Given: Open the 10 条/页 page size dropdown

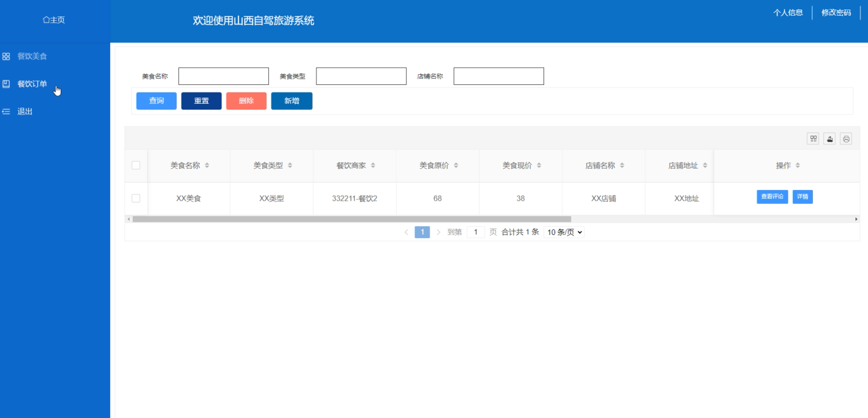Looking at the screenshot, I should 564,232.
